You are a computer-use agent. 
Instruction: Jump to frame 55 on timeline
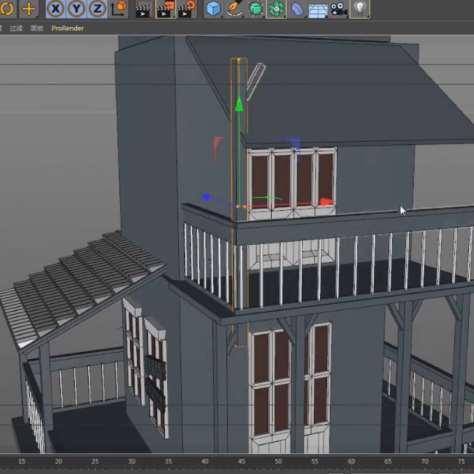[x=315, y=461]
